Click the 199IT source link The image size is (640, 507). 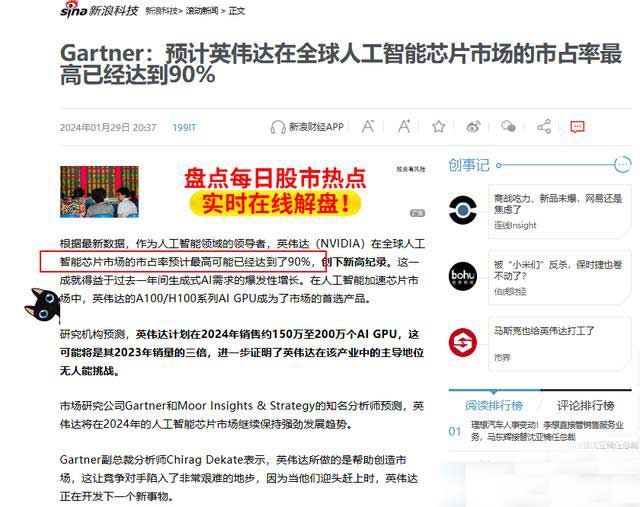[x=183, y=128]
